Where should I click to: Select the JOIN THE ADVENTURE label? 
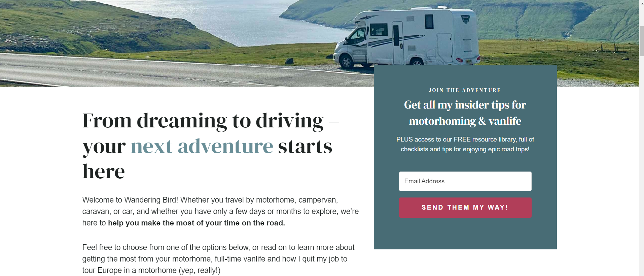pos(465,90)
